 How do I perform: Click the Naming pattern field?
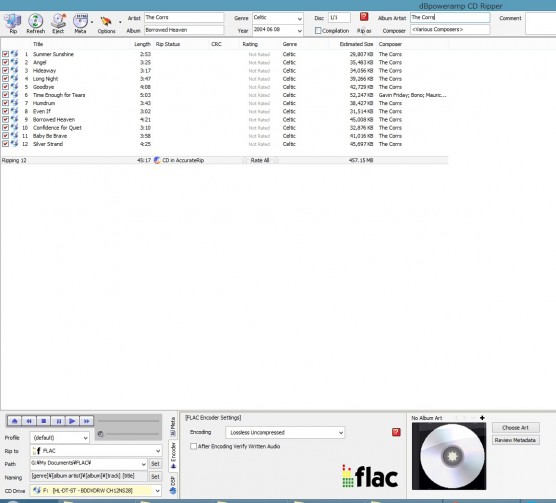point(89,476)
